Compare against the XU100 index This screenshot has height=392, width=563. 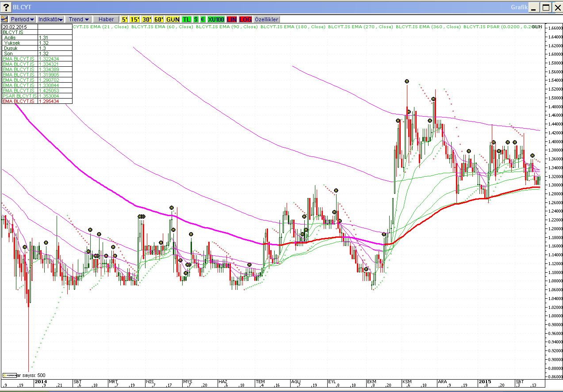point(216,19)
